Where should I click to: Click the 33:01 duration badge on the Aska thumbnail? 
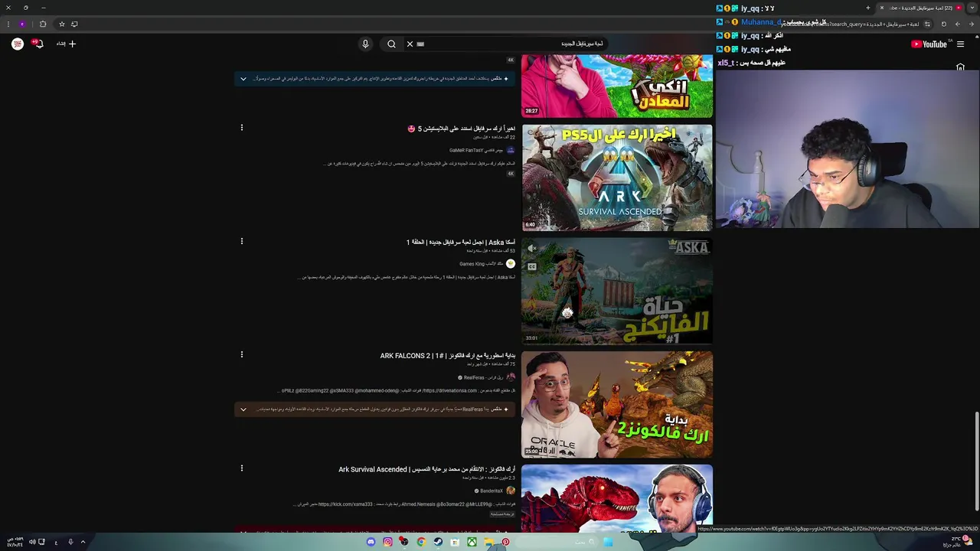(x=531, y=337)
